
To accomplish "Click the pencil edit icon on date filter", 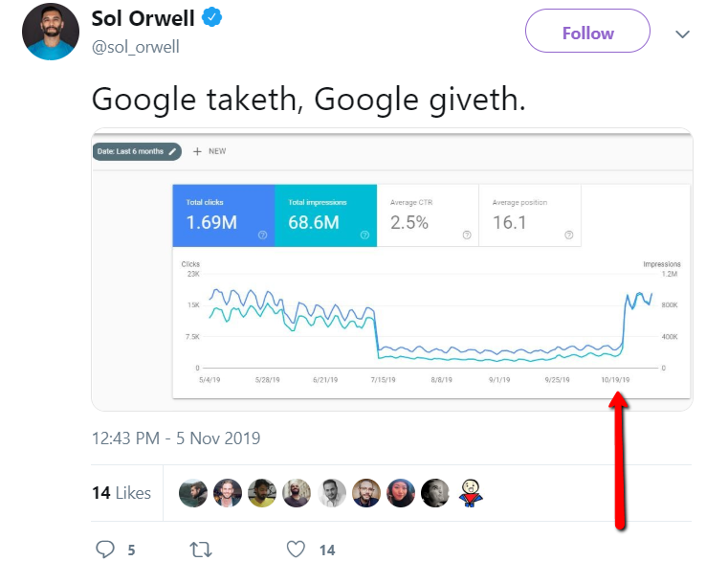I will coord(173,151).
